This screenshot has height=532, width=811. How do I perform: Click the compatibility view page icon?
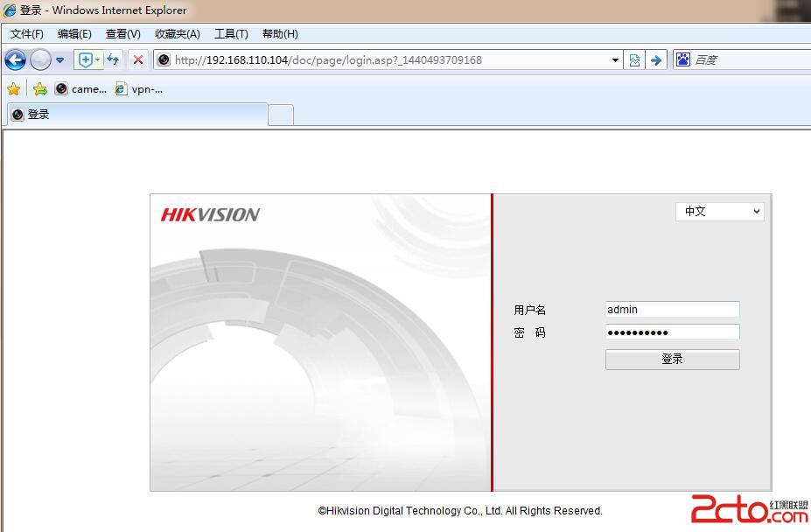click(634, 60)
